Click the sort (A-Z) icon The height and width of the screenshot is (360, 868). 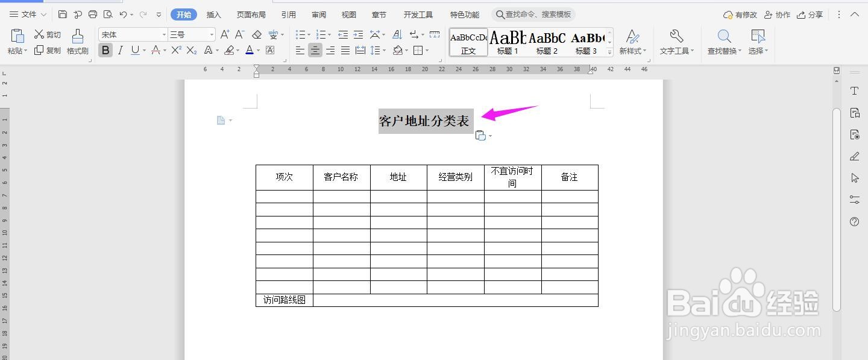point(397,34)
